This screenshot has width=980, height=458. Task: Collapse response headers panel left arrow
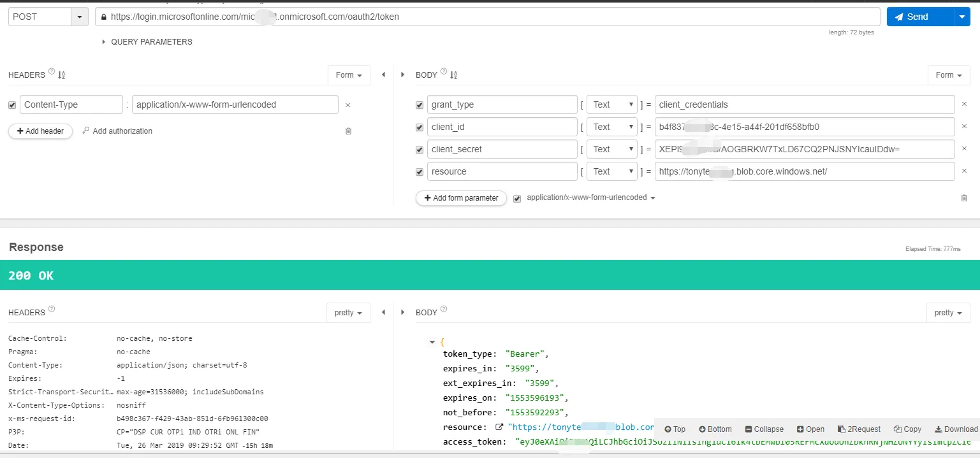click(383, 312)
